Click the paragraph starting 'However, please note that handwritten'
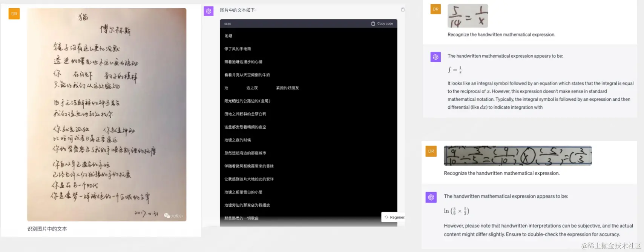 pyautogui.click(x=538, y=230)
